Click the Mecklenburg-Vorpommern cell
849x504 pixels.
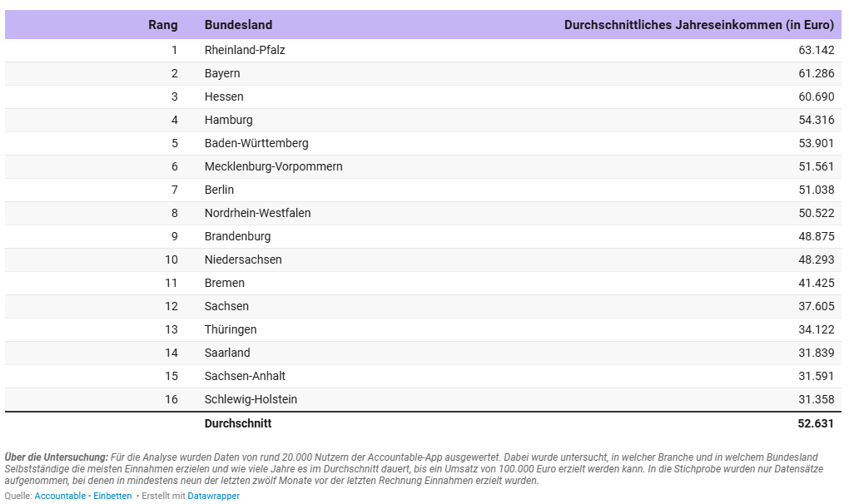coord(273,166)
